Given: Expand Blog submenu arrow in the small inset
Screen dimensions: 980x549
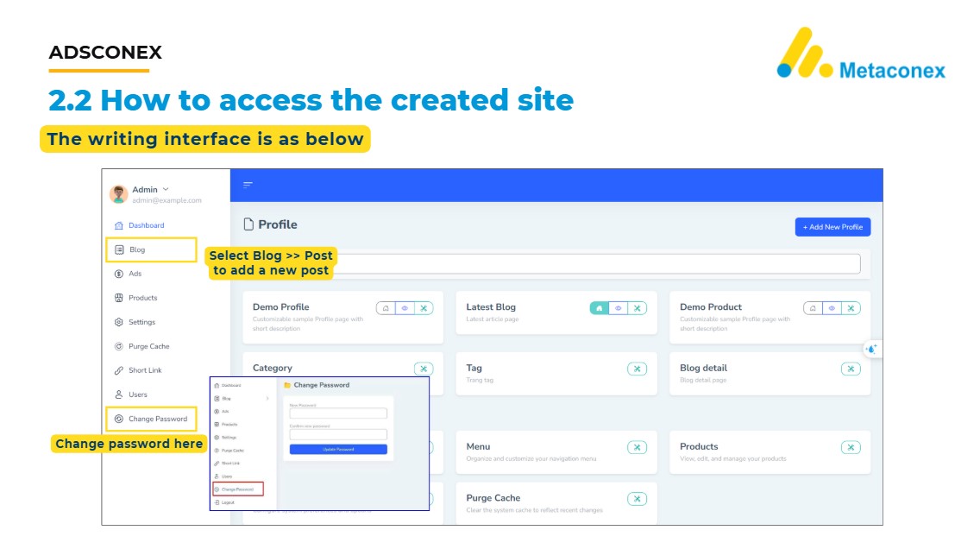Looking at the screenshot, I should pyautogui.click(x=267, y=399).
